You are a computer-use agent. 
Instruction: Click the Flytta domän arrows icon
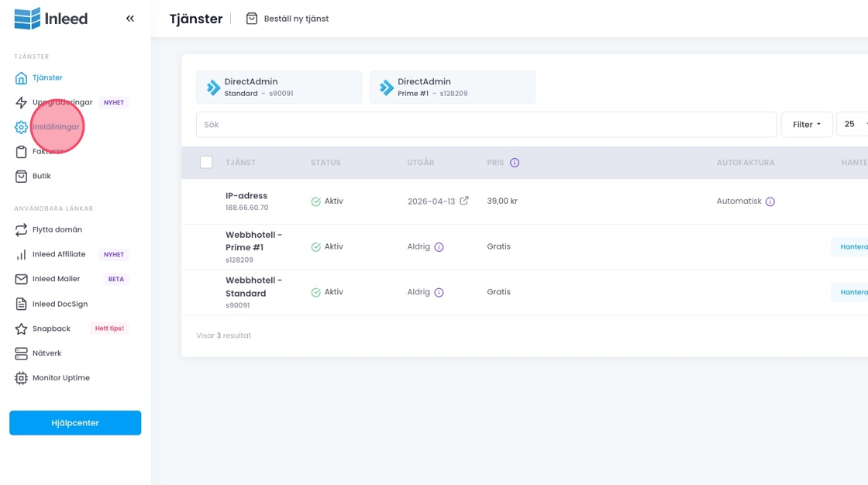click(x=21, y=230)
